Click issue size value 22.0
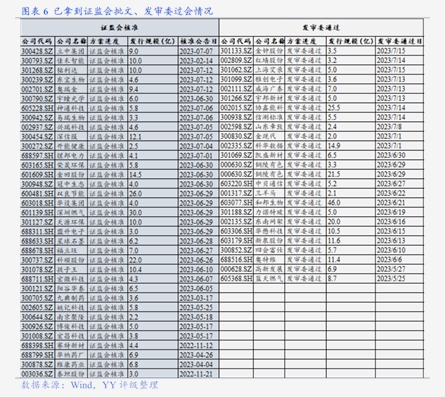This screenshot has height=397, width=445. [136, 260]
